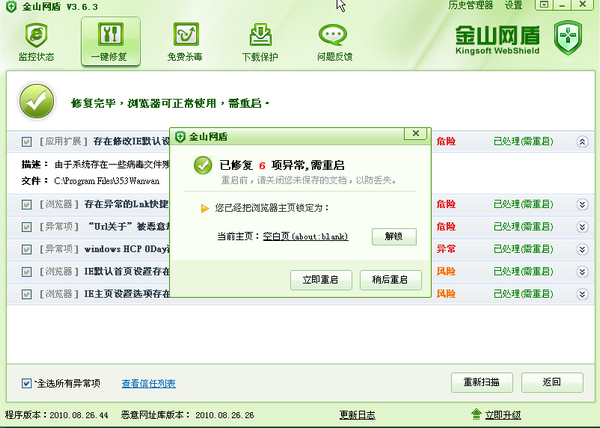
Task: Close the 金山网盾 repair dialog
Action: 416,133
